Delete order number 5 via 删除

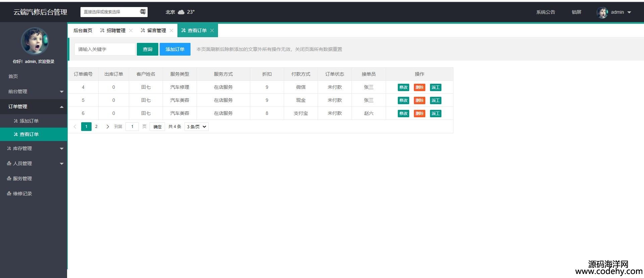419,100
